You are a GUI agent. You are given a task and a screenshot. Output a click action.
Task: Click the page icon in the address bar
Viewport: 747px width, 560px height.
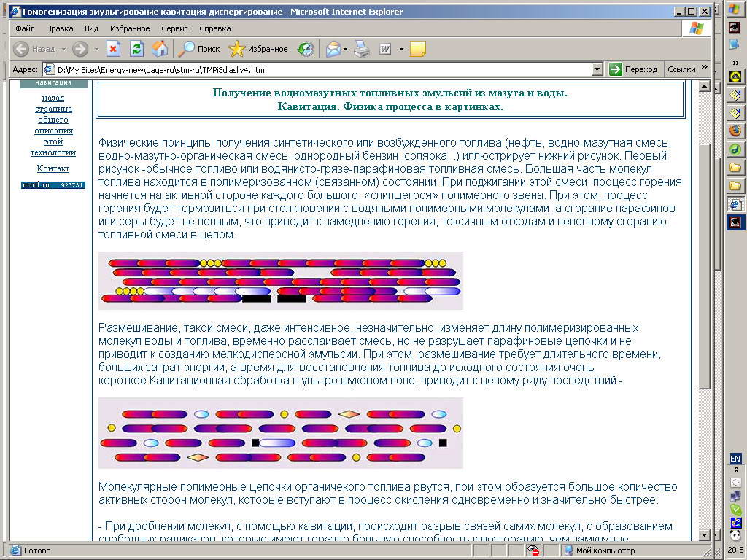pyautogui.click(x=49, y=69)
